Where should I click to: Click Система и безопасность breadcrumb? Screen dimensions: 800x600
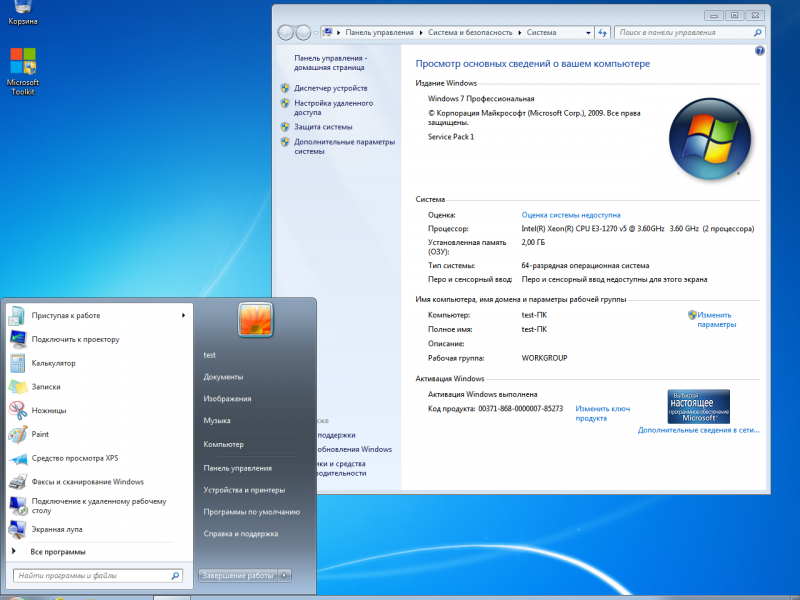coord(470,33)
